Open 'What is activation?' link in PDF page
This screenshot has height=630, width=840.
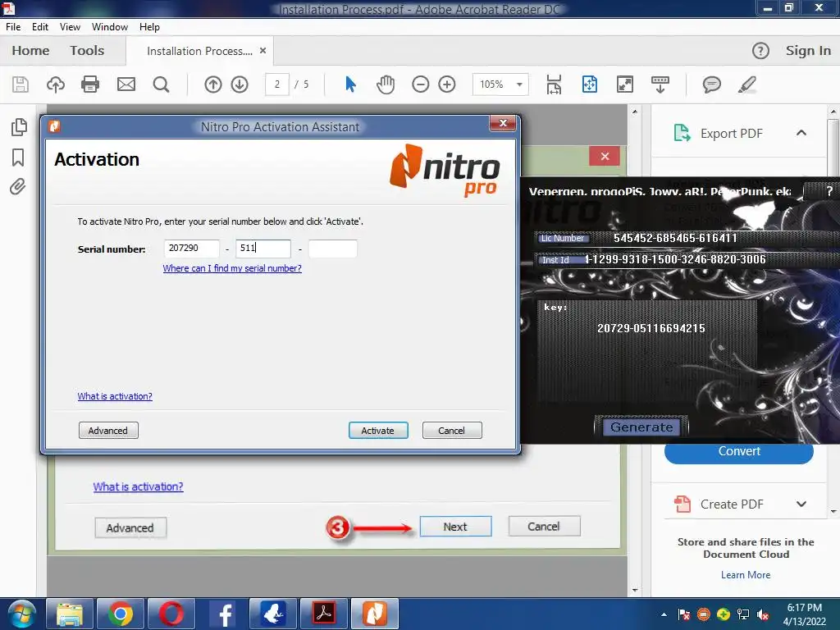[138, 486]
